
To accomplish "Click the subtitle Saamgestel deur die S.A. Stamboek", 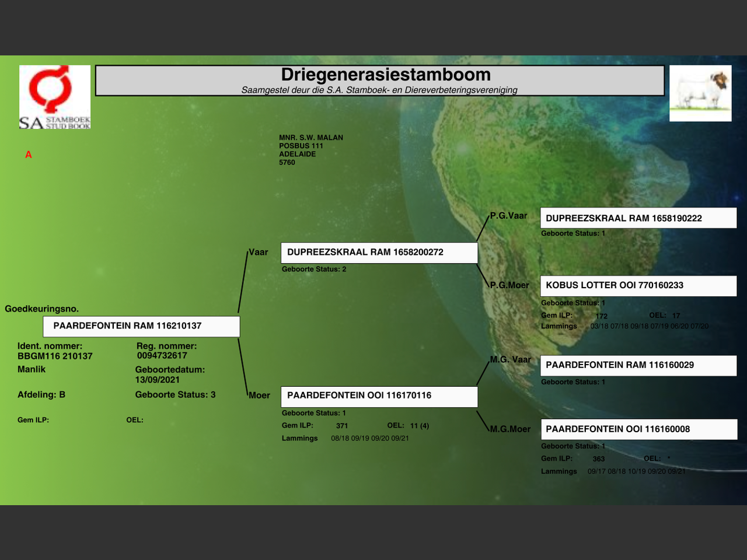I will [379, 90].
